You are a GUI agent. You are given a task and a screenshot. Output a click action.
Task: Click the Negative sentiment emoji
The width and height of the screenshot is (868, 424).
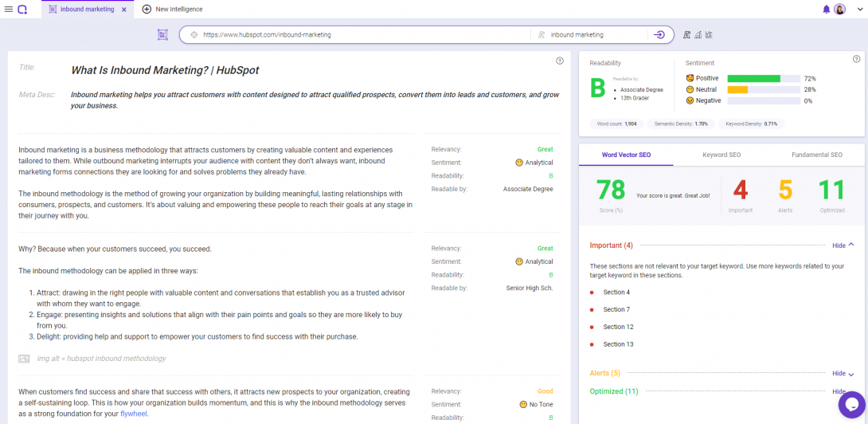tap(690, 101)
